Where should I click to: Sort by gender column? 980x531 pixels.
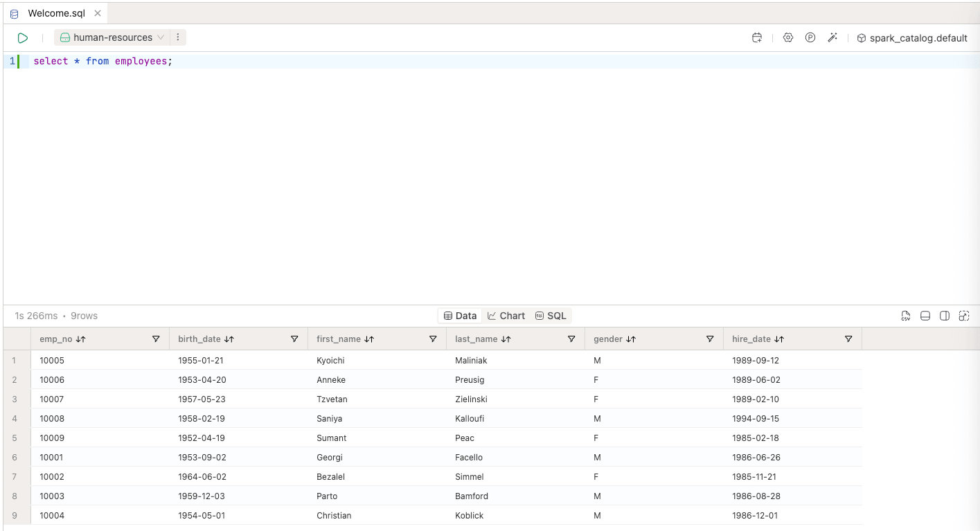tap(631, 339)
